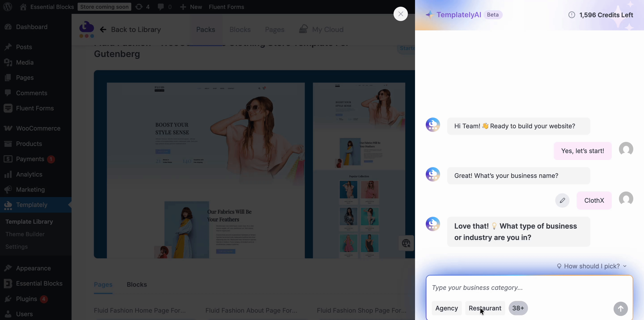Select the Packs tab in the modal header
644x320 pixels.
205,29
